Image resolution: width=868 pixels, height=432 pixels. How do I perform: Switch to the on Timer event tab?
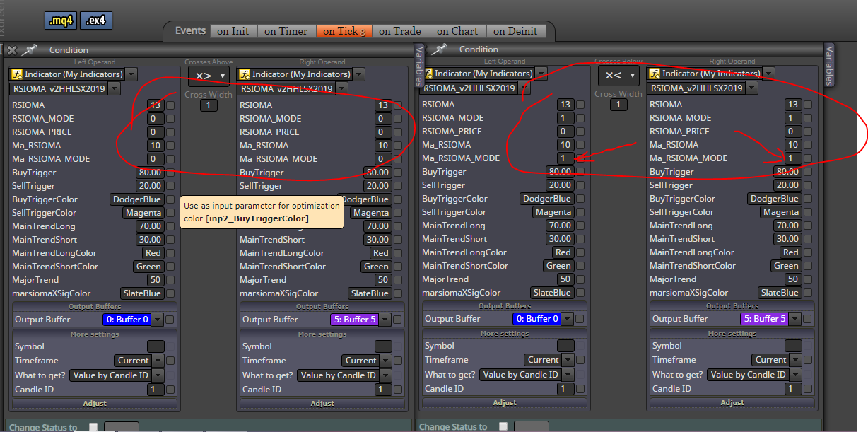click(286, 31)
